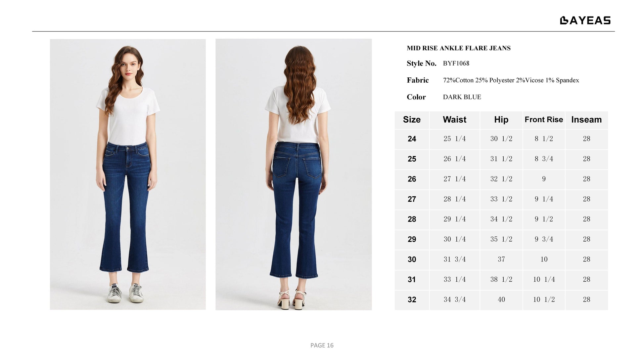Select the back view model photo
The image size is (644, 362).
pos(294,174)
